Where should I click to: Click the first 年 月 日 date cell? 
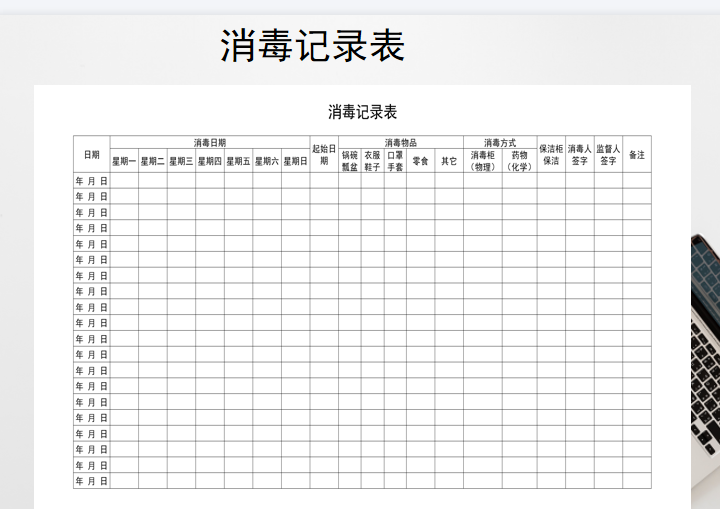point(91,181)
